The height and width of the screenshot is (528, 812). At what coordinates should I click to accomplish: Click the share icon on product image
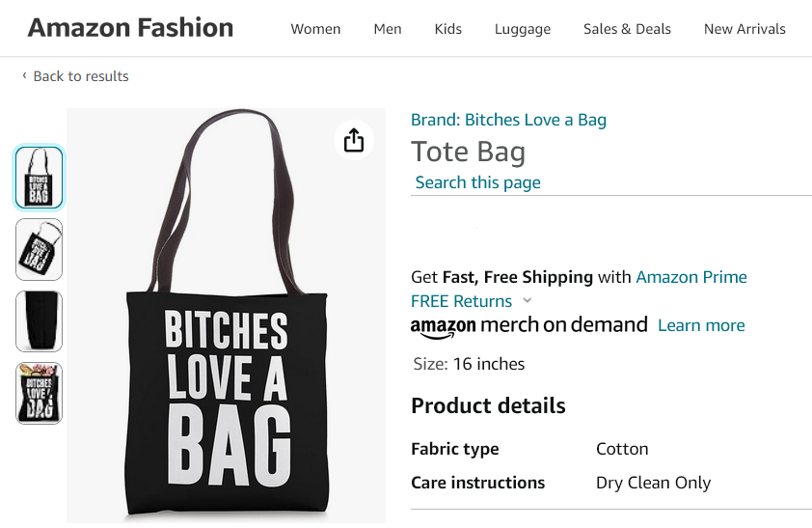354,140
